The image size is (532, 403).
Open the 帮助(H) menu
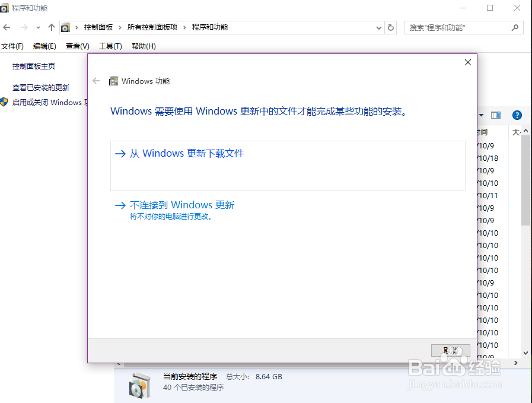tap(144, 46)
